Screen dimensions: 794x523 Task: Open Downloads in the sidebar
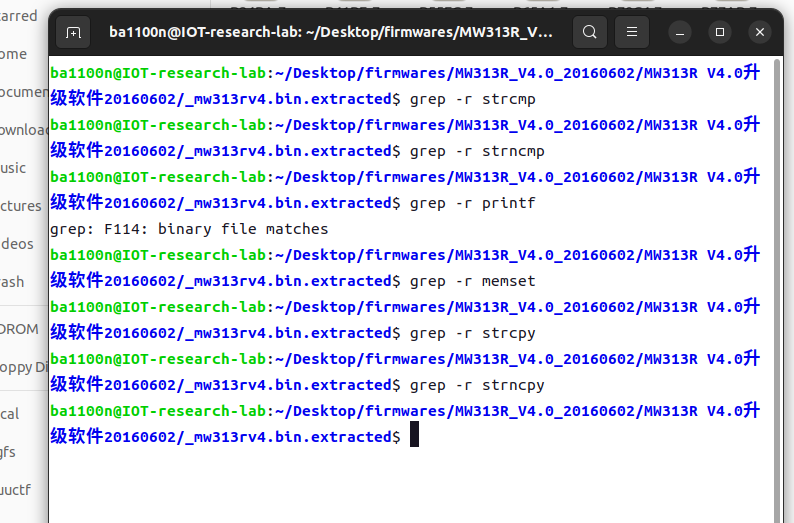point(24,130)
